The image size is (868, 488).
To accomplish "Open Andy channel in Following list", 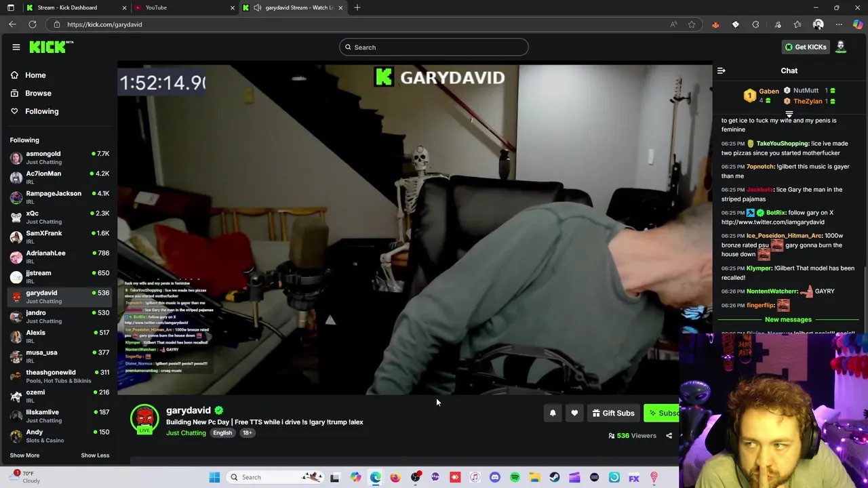I will [x=59, y=436].
